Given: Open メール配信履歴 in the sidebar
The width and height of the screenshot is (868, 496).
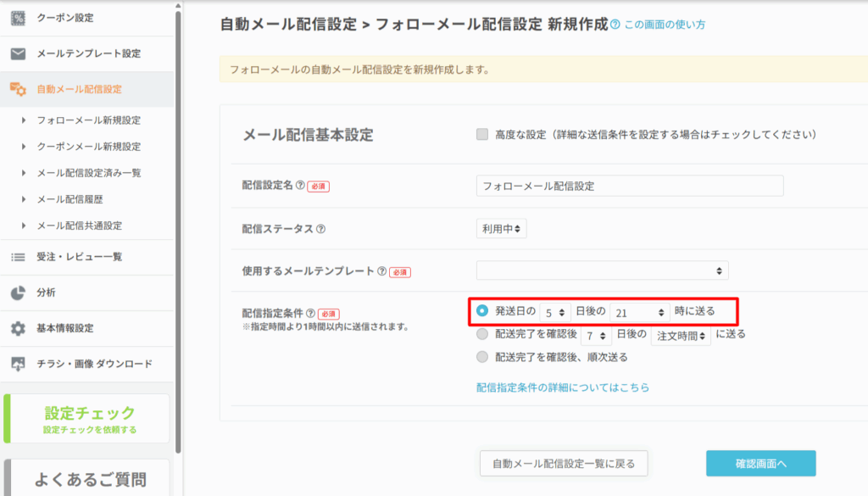Looking at the screenshot, I should point(76,199).
